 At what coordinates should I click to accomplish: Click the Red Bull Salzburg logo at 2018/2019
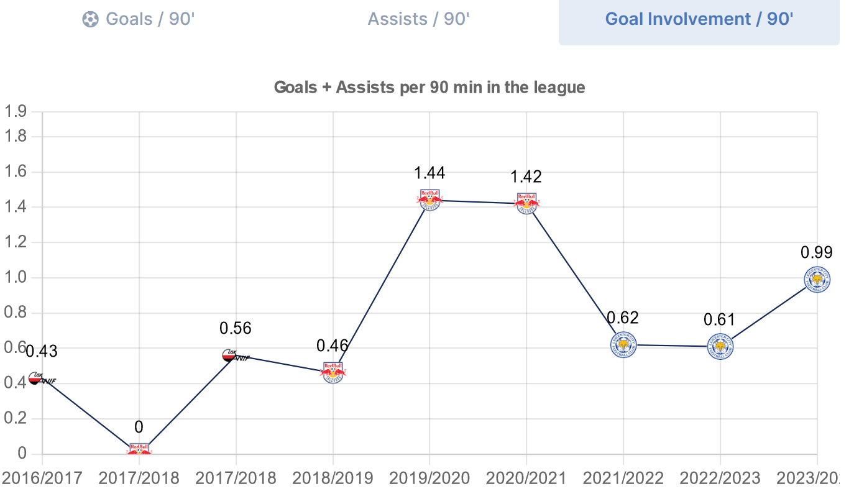pos(333,372)
